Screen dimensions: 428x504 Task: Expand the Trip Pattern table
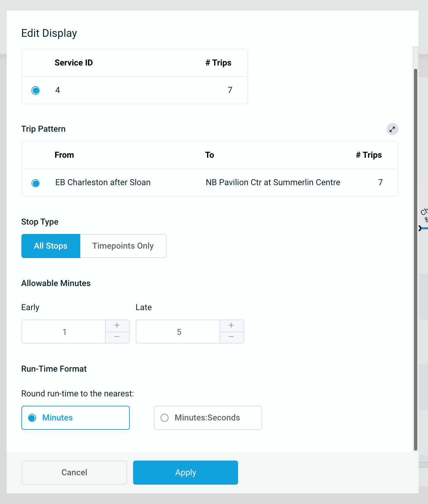[392, 129]
